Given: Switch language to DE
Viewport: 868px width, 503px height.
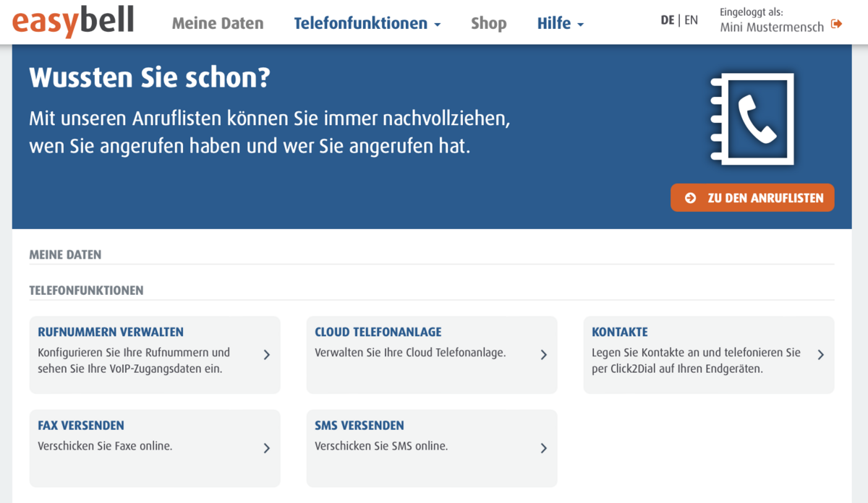Looking at the screenshot, I should pyautogui.click(x=667, y=20).
